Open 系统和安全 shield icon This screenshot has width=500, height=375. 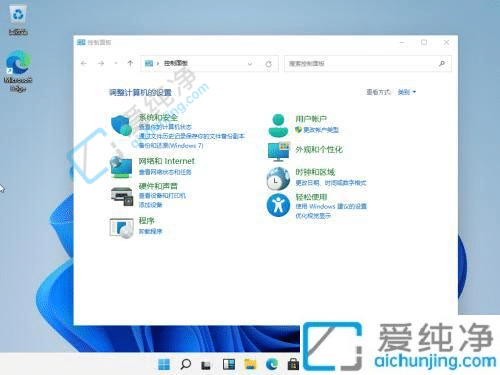click(x=122, y=125)
